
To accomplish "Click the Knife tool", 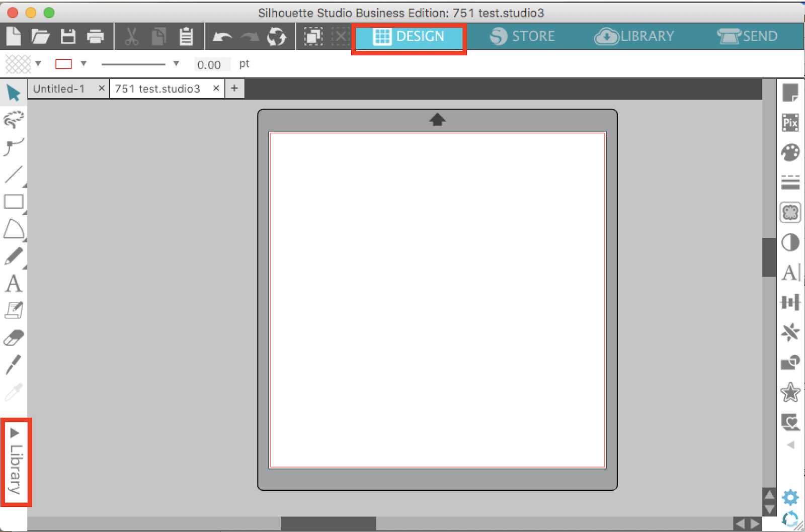I will pyautogui.click(x=14, y=364).
